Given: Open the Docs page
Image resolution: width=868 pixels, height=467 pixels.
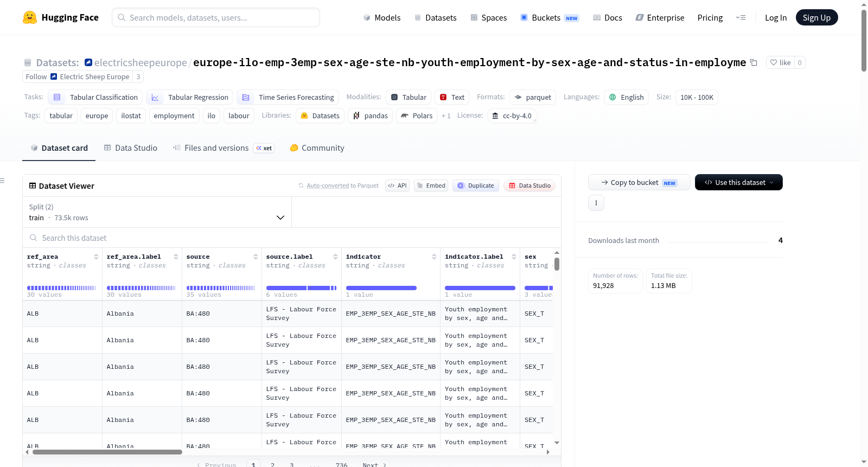Looking at the screenshot, I should pos(608,17).
